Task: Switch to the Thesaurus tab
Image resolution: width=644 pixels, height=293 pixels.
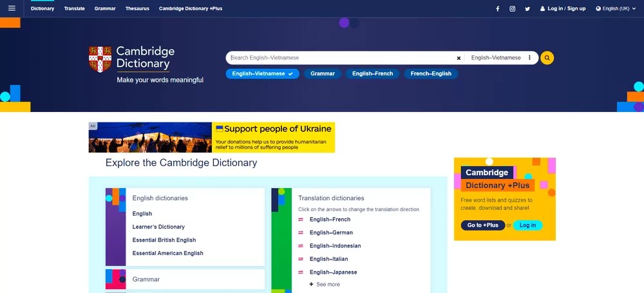Action: point(137,9)
